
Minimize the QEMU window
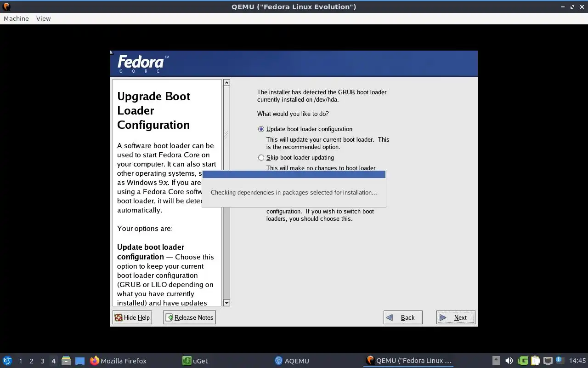[563, 6]
